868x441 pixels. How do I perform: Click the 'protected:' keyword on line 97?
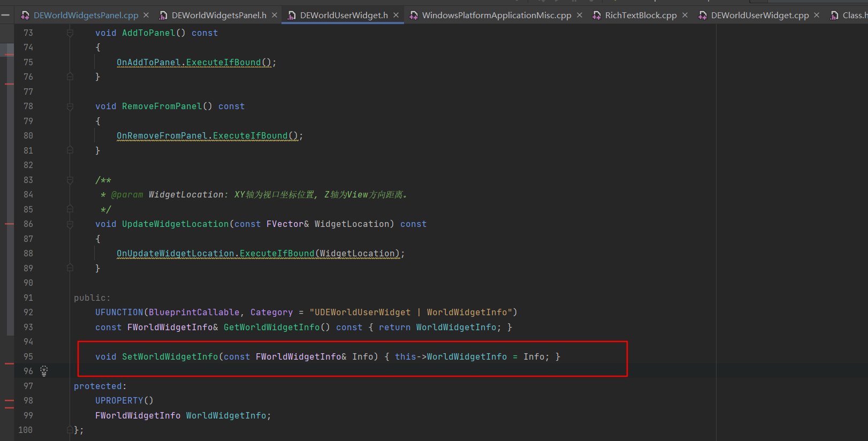point(100,386)
